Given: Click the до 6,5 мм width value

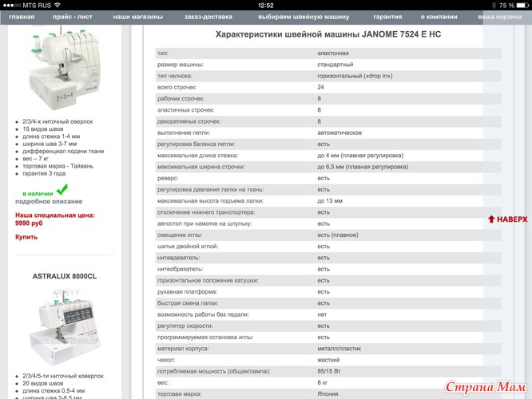Looking at the screenshot, I should click(x=363, y=167).
